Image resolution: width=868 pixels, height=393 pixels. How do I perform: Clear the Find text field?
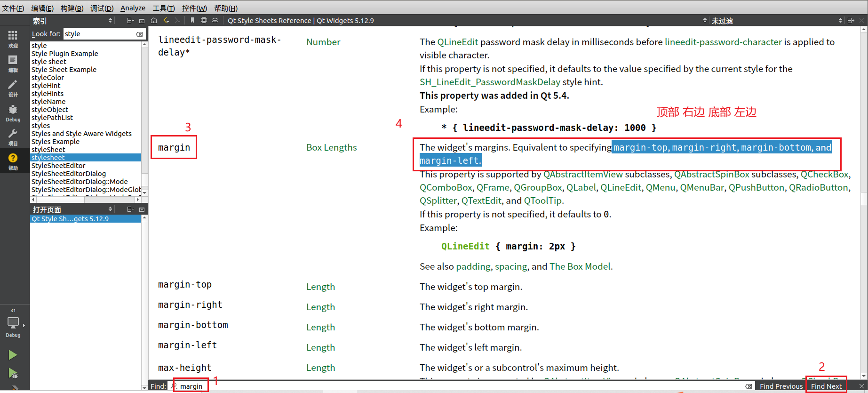[x=749, y=386]
